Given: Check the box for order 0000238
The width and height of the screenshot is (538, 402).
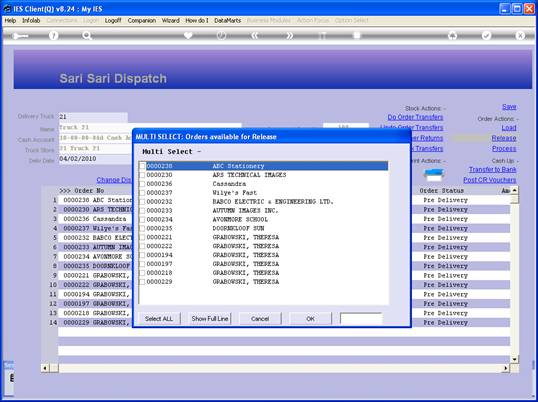Looking at the screenshot, I should pos(142,166).
